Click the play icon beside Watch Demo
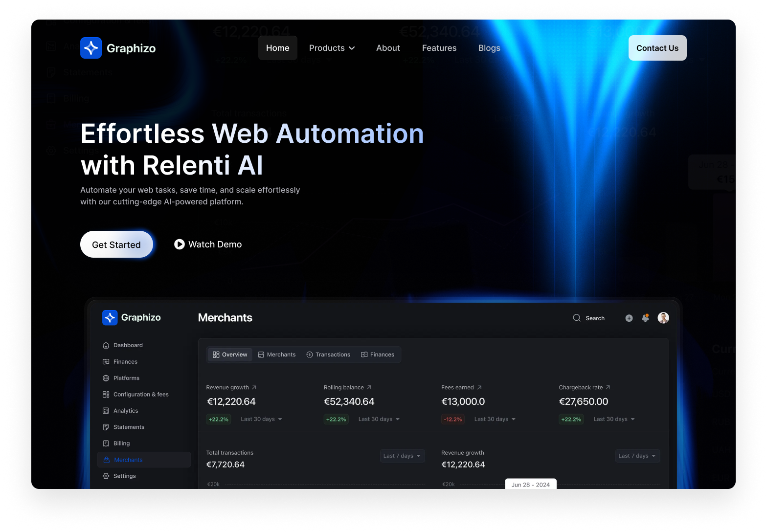The height and width of the screenshot is (532, 767). [180, 244]
